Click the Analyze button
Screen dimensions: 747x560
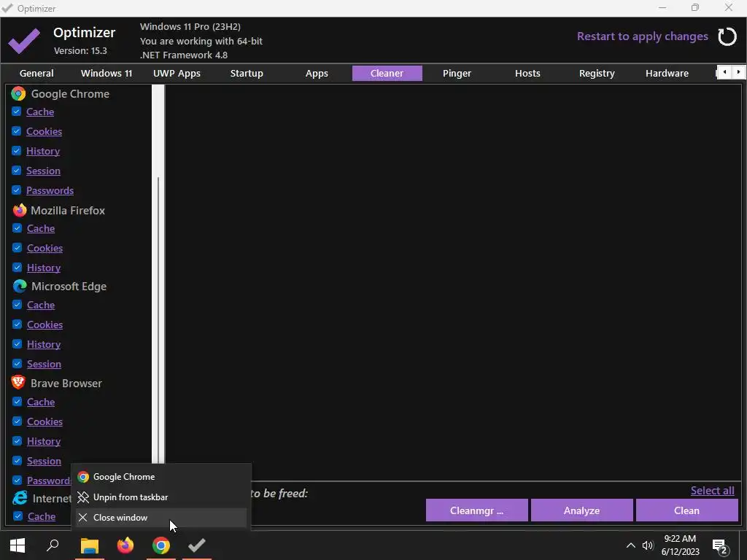click(581, 510)
